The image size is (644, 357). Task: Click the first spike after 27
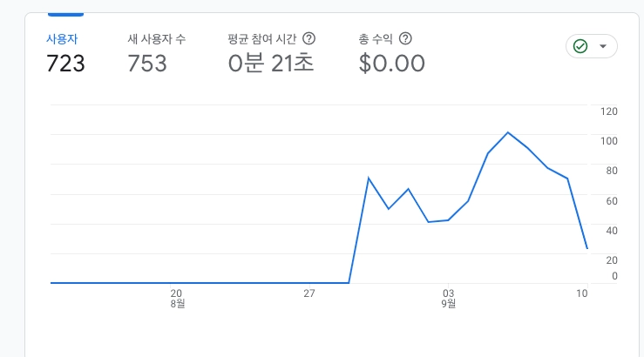[x=369, y=178]
